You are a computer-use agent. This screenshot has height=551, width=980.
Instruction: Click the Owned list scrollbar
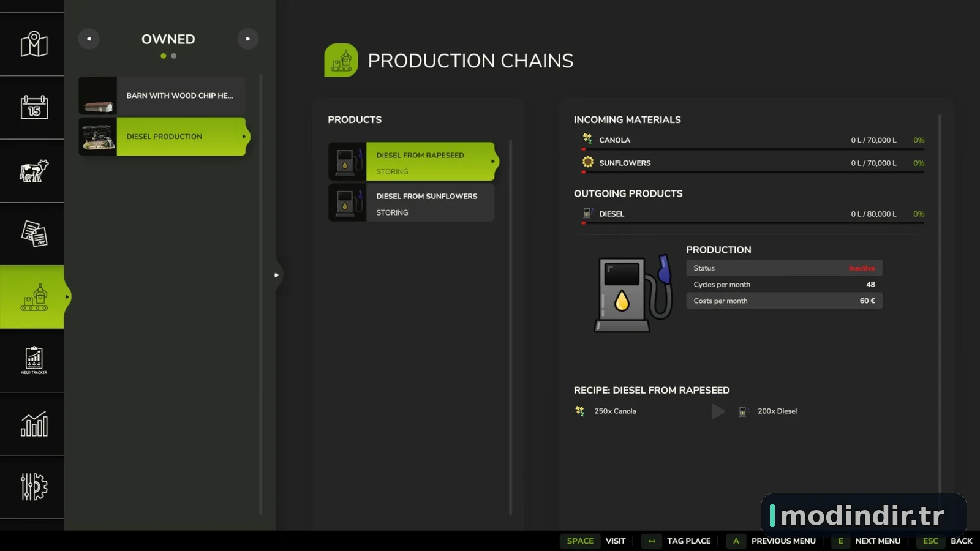tap(261, 294)
